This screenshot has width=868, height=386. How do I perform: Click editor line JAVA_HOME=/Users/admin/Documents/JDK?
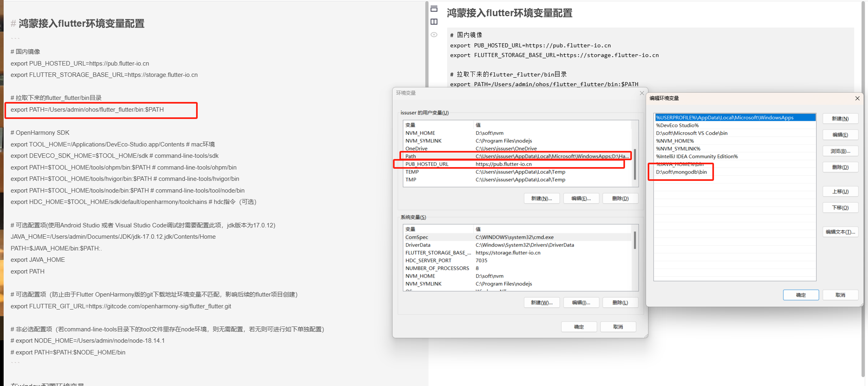coord(113,237)
